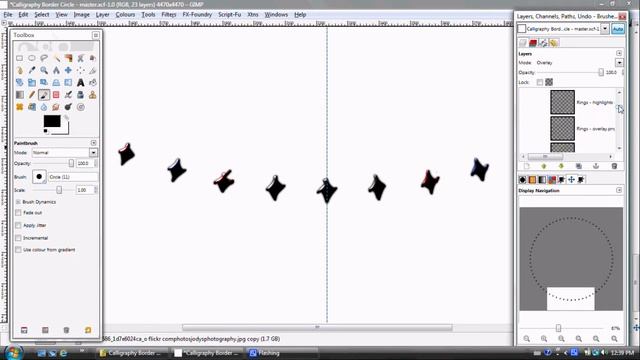Image resolution: width=640 pixels, height=360 pixels.
Task: Click the Auto button in the dock
Action: (618, 29)
